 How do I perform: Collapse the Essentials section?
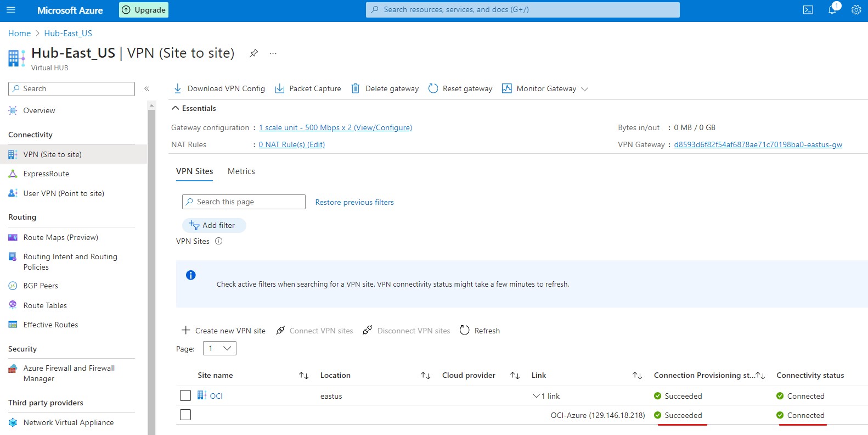[176, 108]
